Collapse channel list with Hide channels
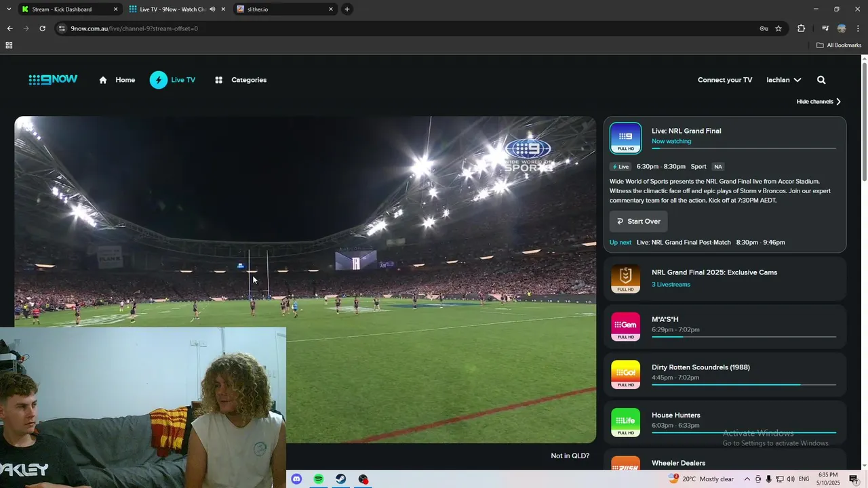 (x=819, y=102)
